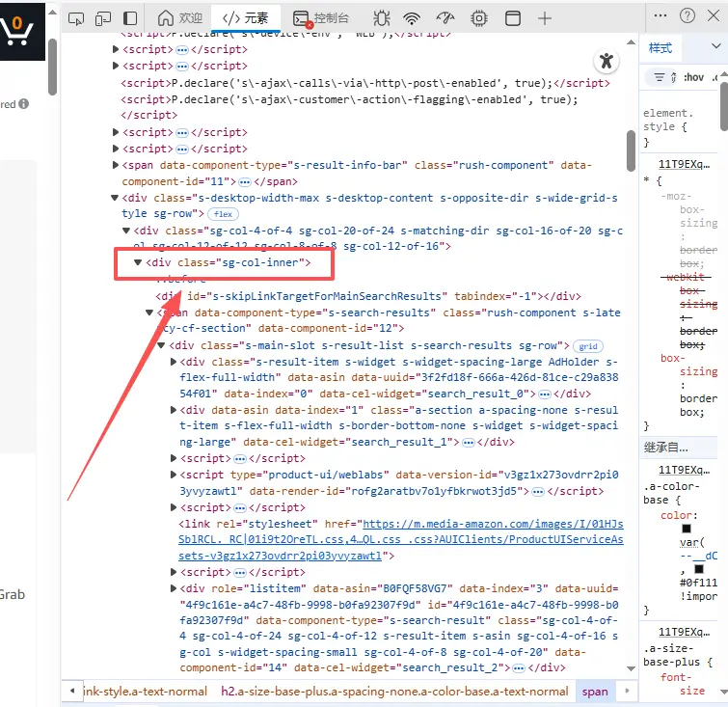Select the 元素 elements tab
Image resolution: width=728 pixels, height=707 pixels.
(246, 18)
